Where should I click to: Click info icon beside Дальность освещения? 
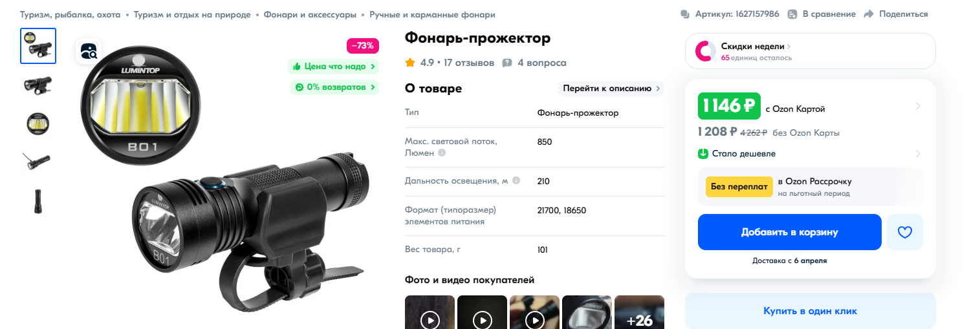point(516,181)
